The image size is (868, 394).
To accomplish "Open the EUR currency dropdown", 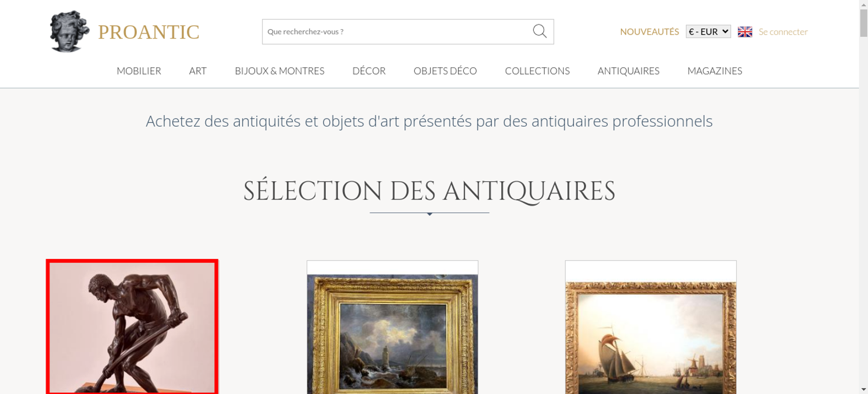I will (708, 32).
